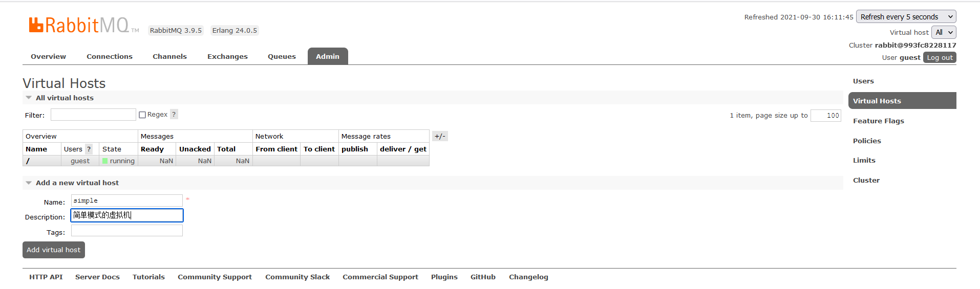Click the Regex help question mark
This screenshot has width=980, height=289.
(174, 115)
